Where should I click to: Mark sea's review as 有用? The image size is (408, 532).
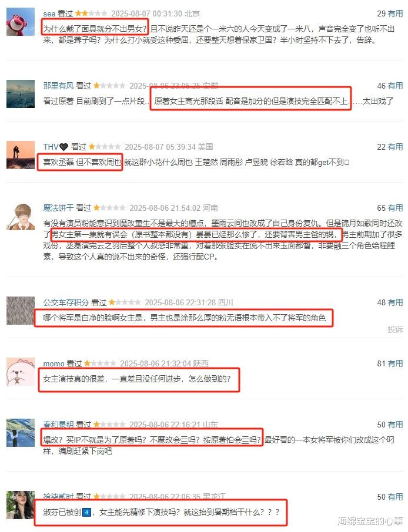395,14
